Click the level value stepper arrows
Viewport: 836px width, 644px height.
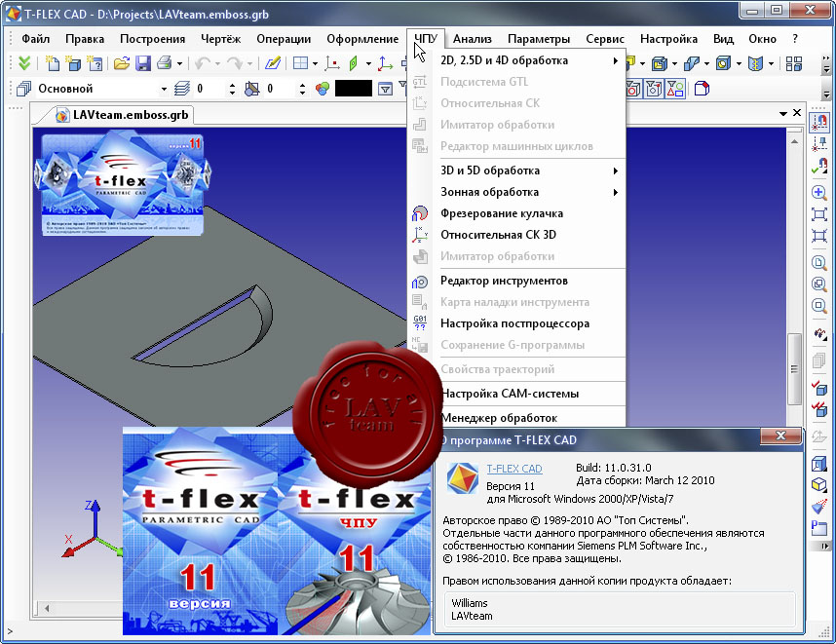coord(232,89)
